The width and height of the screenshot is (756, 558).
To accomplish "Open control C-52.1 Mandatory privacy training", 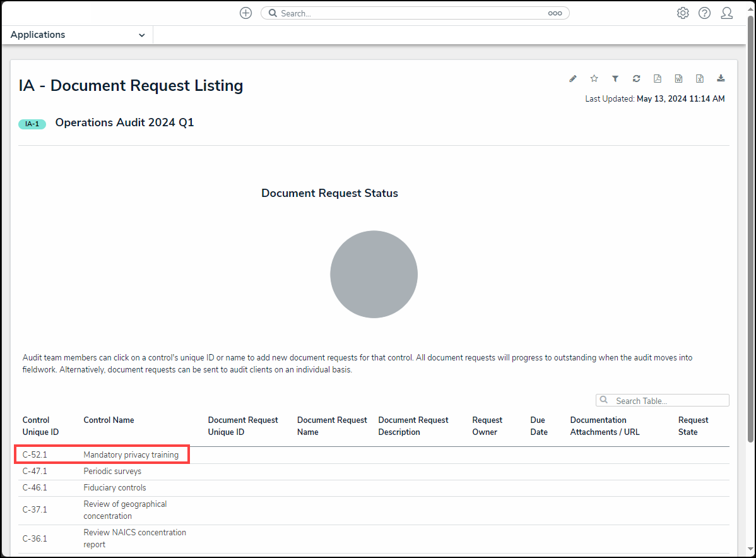I will 131,455.
